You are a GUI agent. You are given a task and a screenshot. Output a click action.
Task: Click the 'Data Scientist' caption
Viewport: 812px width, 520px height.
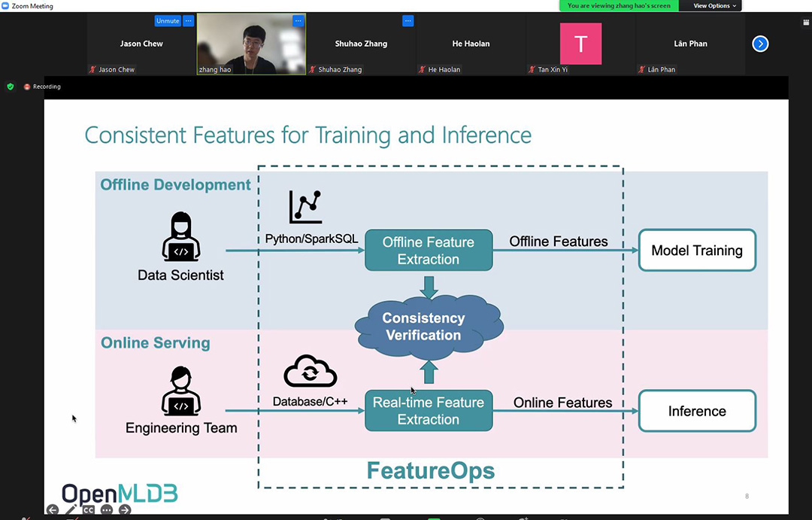(x=180, y=275)
